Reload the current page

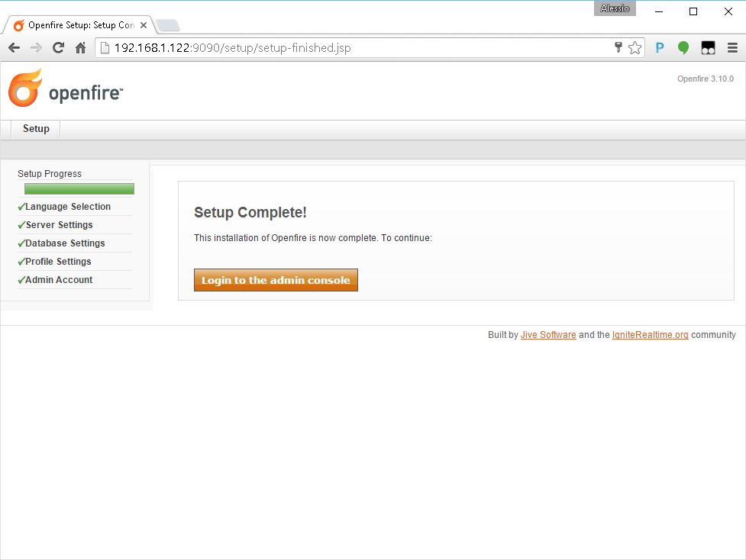click(x=58, y=48)
